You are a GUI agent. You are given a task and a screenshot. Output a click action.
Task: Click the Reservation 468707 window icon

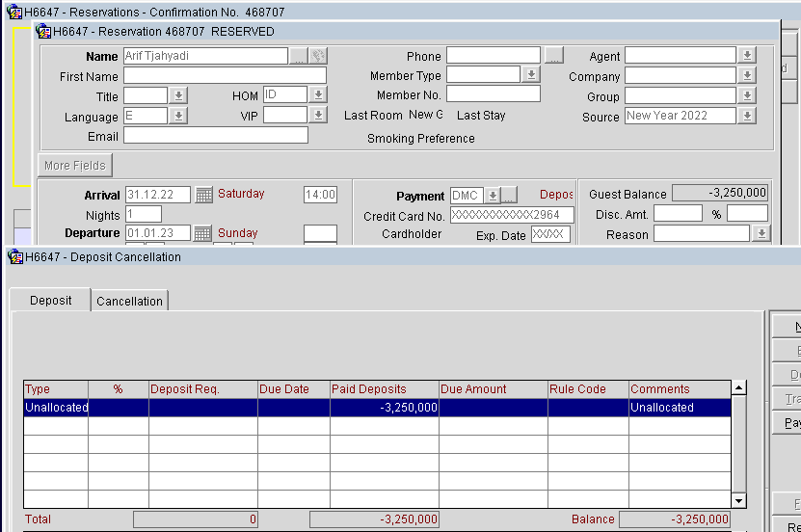43,31
